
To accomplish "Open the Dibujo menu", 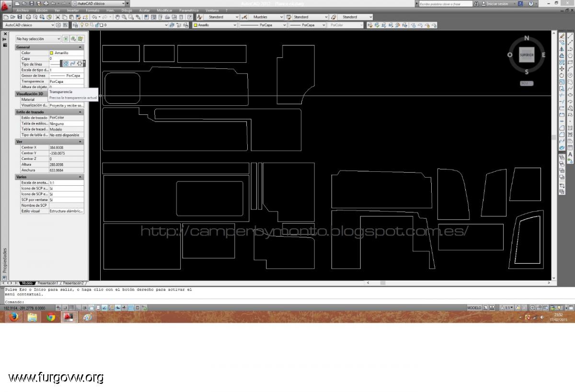I will coord(126,10).
